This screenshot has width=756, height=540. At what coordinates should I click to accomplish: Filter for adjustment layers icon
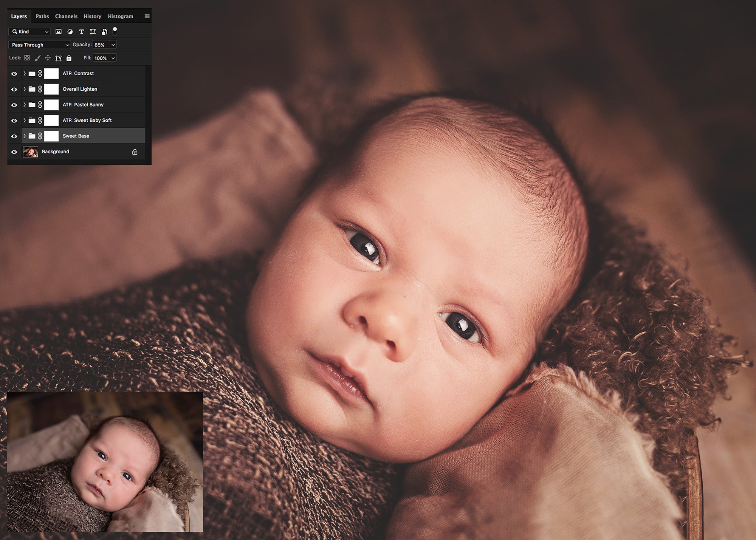(x=70, y=32)
